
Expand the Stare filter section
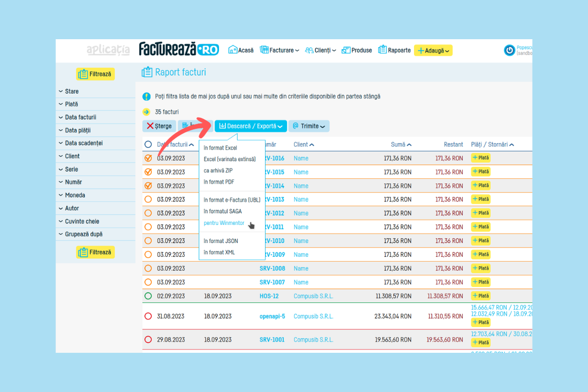72,91
